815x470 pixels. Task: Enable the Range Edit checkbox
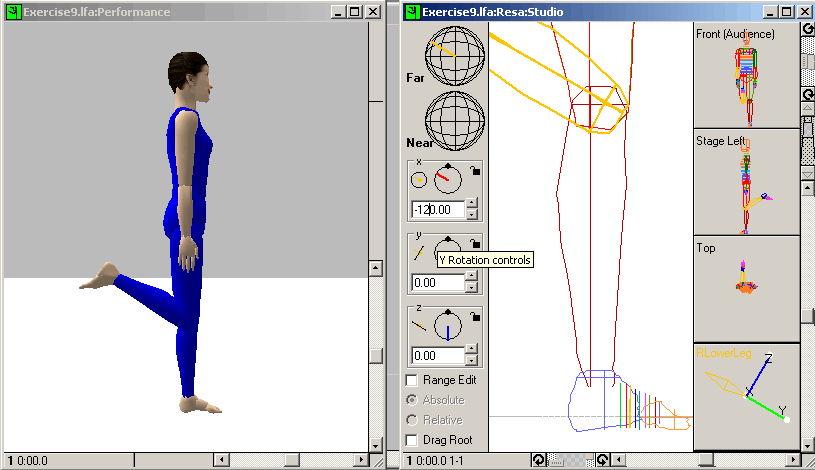411,381
